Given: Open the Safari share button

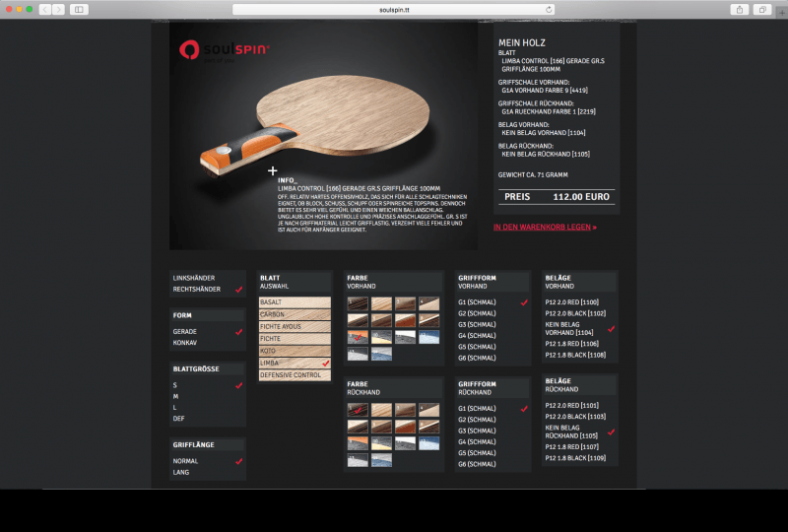Looking at the screenshot, I should pos(740,10).
